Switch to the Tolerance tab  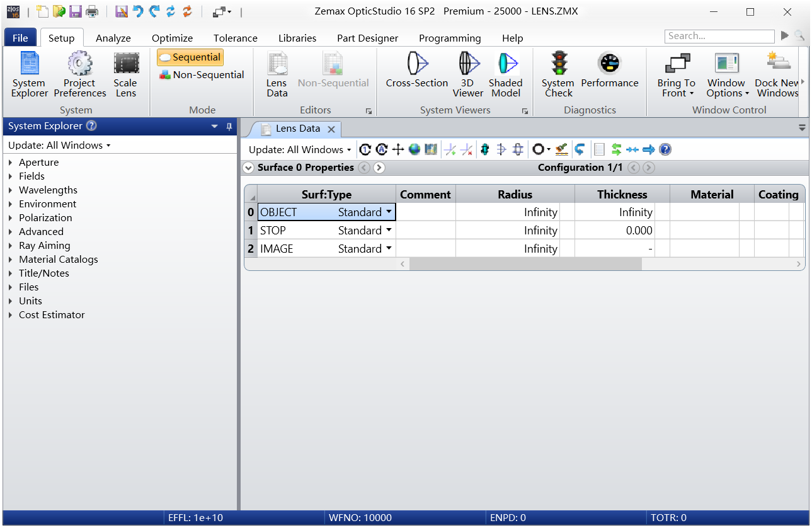236,38
